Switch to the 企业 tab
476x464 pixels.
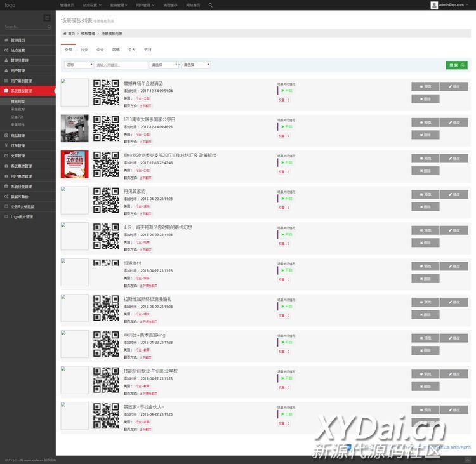pyautogui.click(x=100, y=50)
